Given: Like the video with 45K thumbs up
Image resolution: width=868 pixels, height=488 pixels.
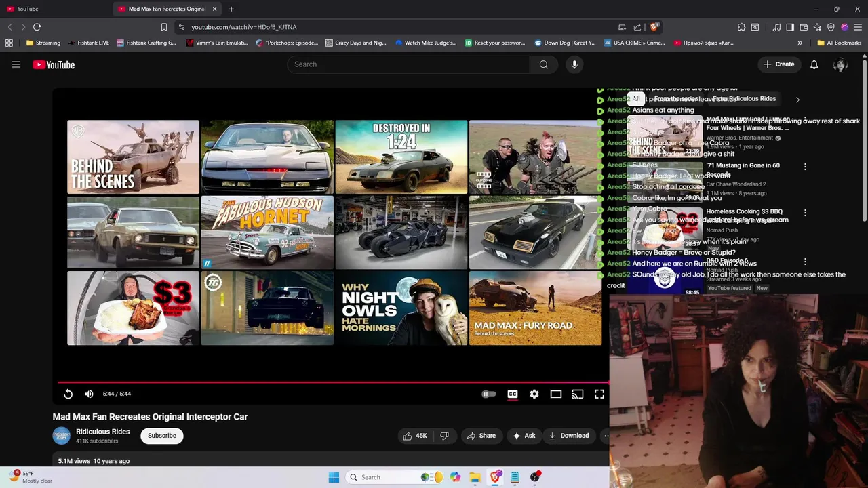Looking at the screenshot, I should (x=414, y=436).
